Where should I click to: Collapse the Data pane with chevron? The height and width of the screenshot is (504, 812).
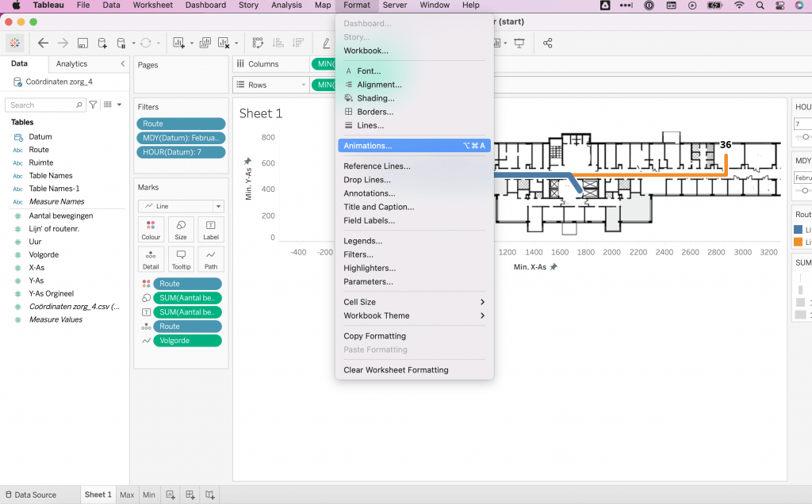click(122, 63)
